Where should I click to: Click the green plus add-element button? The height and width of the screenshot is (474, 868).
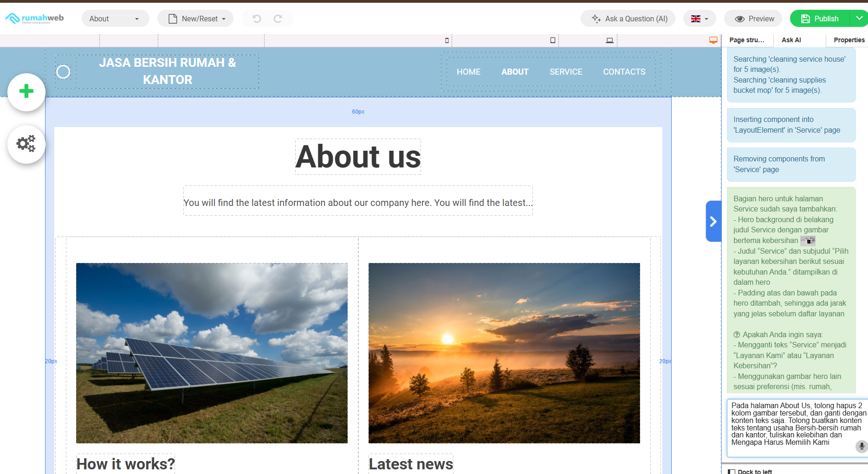(x=26, y=91)
